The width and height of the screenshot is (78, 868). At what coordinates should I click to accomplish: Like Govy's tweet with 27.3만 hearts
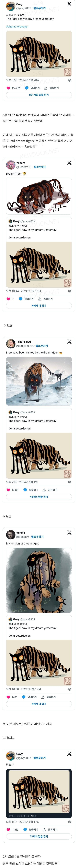point(9,88)
